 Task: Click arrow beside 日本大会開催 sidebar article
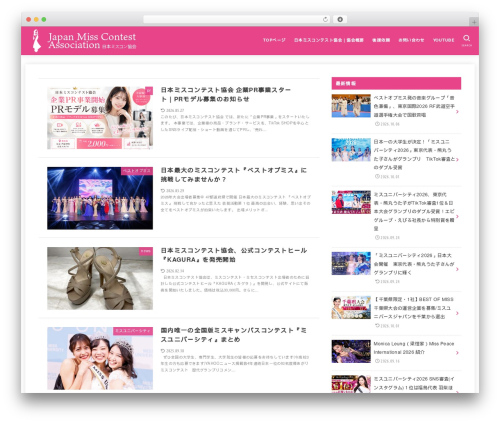[457, 269]
